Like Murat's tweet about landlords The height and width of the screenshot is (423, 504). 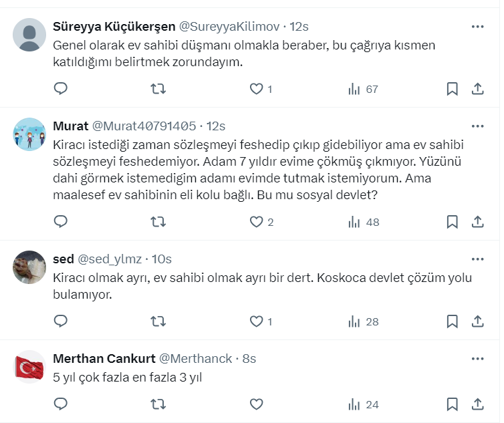[256, 222]
